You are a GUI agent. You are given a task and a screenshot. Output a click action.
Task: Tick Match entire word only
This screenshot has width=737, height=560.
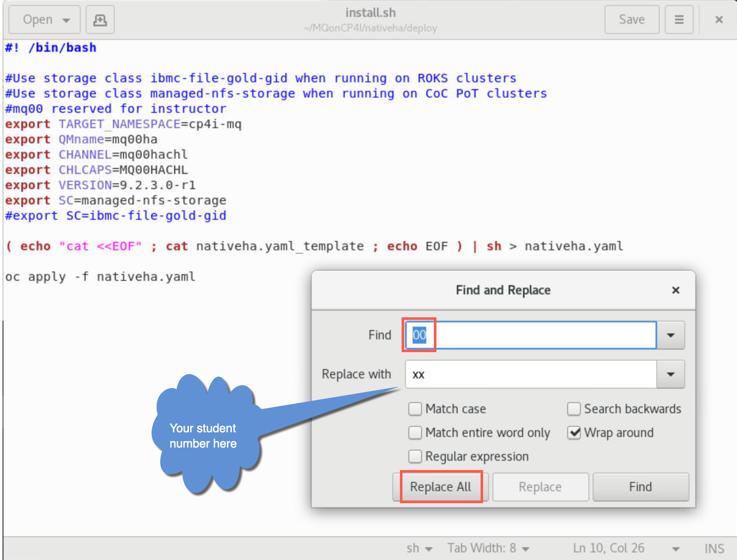(415, 433)
